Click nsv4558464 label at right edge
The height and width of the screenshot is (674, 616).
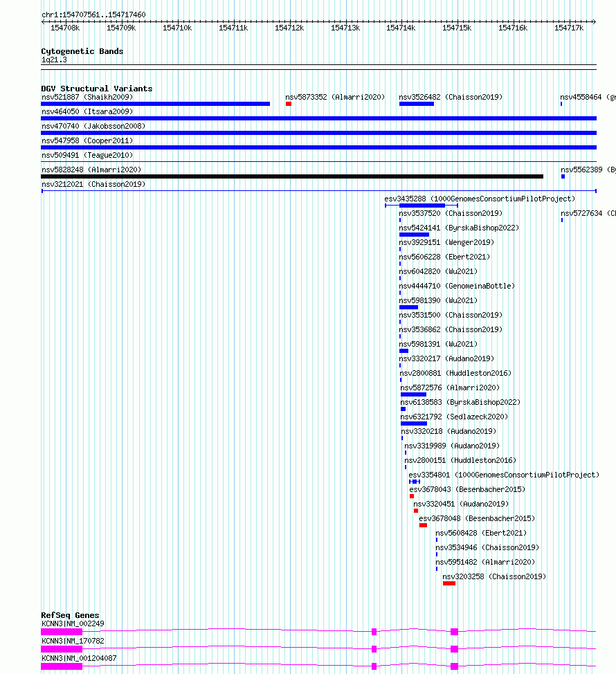pos(588,97)
